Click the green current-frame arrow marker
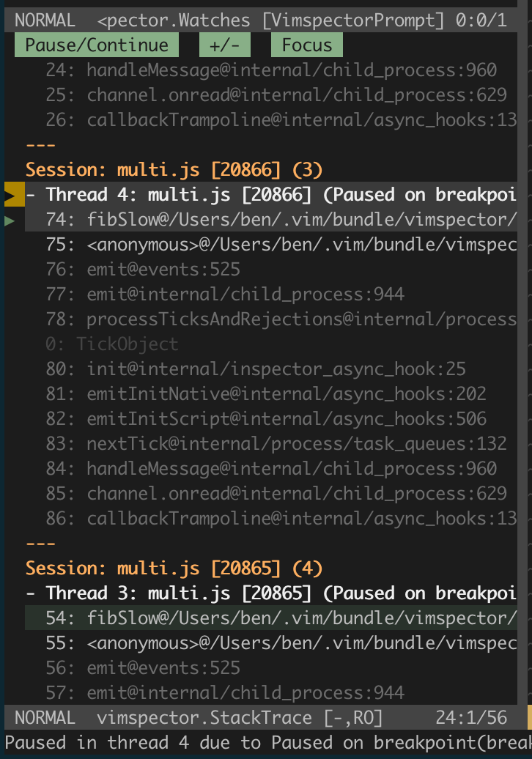The image size is (532, 759). tap(10, 221)
